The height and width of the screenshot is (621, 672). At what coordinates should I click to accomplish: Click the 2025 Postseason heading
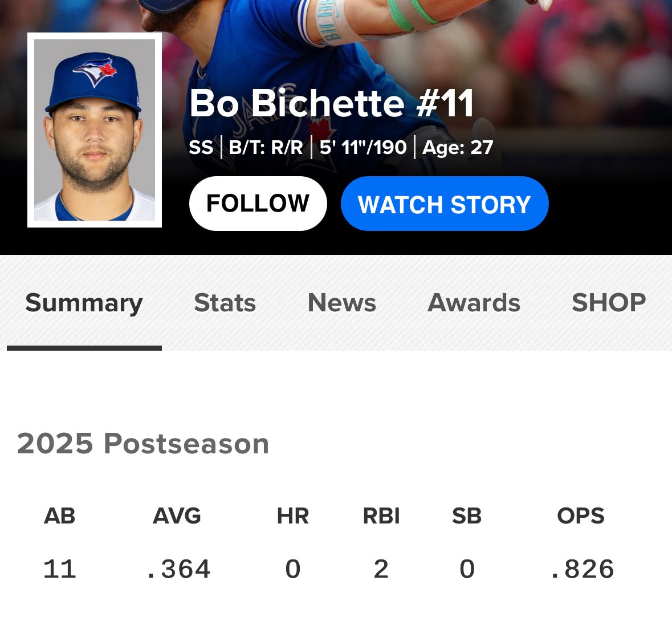point(142,444)
